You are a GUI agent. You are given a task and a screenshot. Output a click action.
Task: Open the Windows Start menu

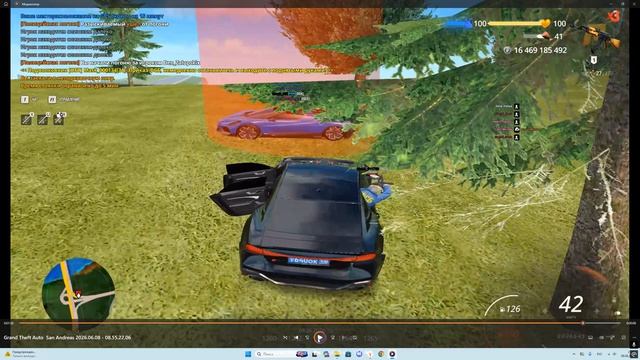click(248, 354)
